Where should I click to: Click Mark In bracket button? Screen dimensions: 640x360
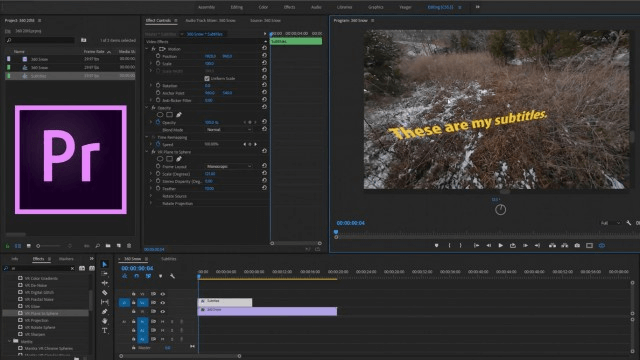point(449,246)
